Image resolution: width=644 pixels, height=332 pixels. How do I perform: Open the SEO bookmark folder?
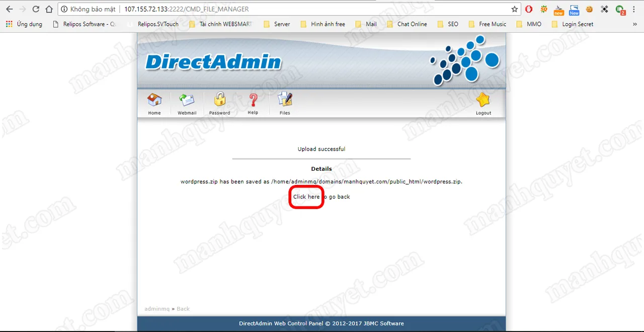tap(448, 24)
